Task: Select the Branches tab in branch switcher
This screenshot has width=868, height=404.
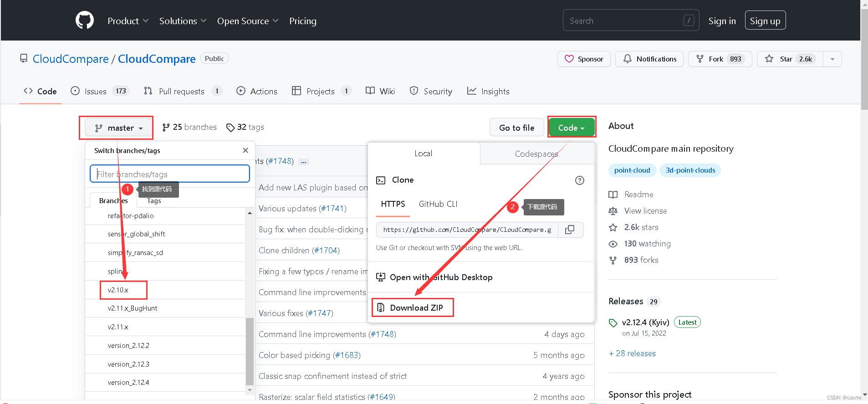Action: click(113, 200)
